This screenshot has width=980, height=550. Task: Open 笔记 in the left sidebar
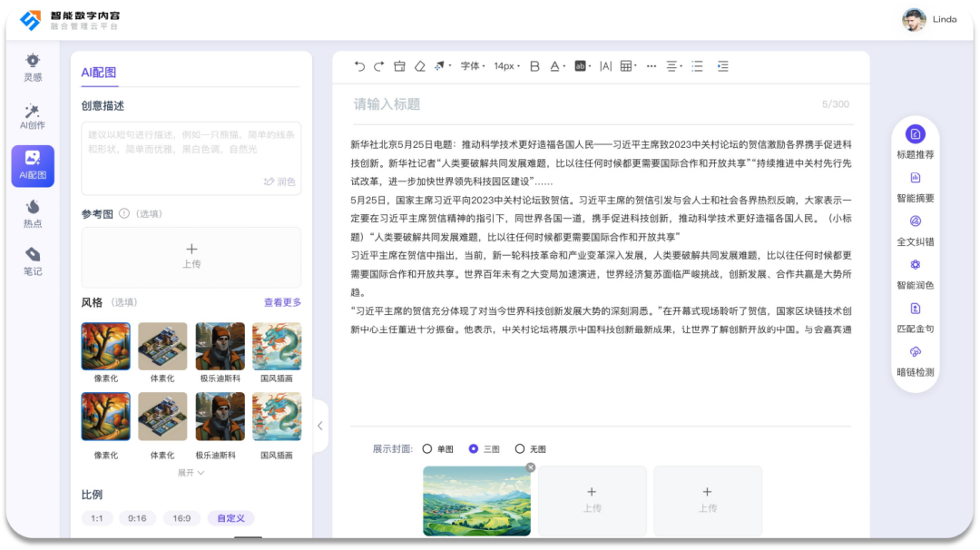coord(33,260)
